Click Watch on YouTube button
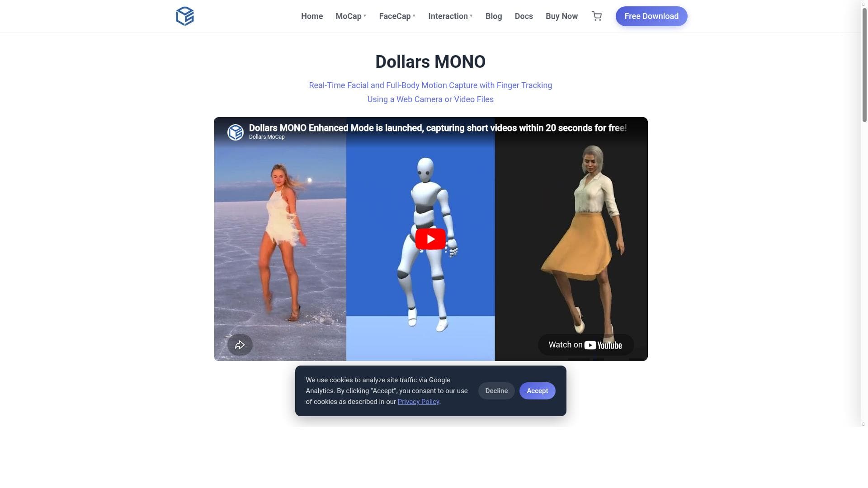This screenshot has height=488, width=868. point(585,345)
